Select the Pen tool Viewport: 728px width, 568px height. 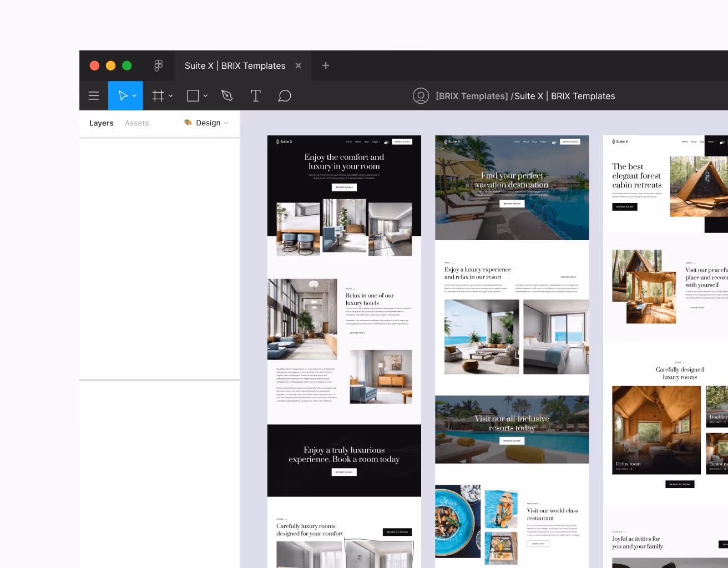tap(227, 95)
